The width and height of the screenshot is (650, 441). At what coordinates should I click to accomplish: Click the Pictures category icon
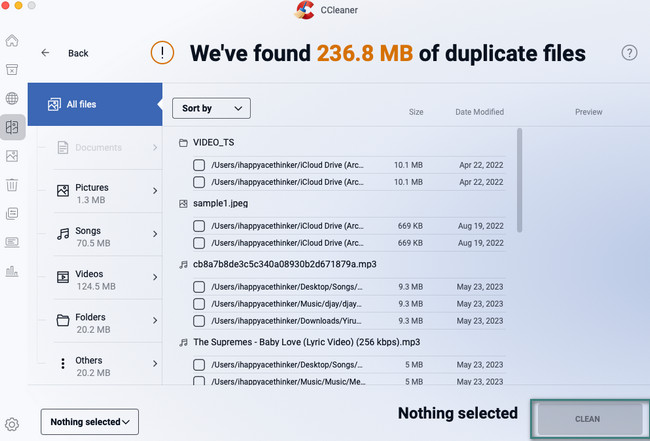[x=63, y=191]
